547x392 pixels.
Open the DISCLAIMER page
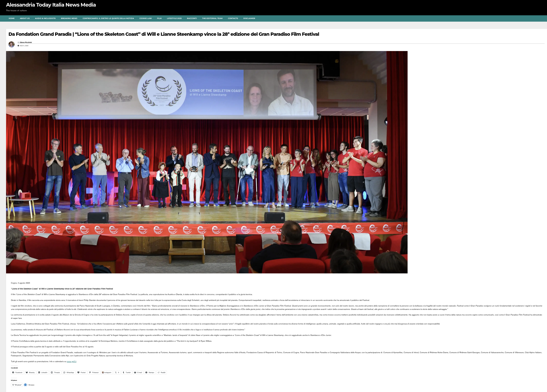click(249, 18)
